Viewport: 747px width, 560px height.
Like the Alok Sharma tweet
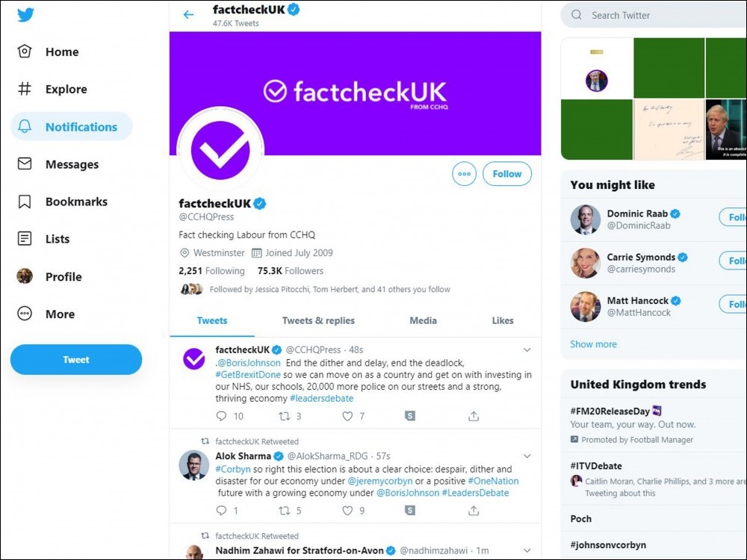click(x=347, y=511)
